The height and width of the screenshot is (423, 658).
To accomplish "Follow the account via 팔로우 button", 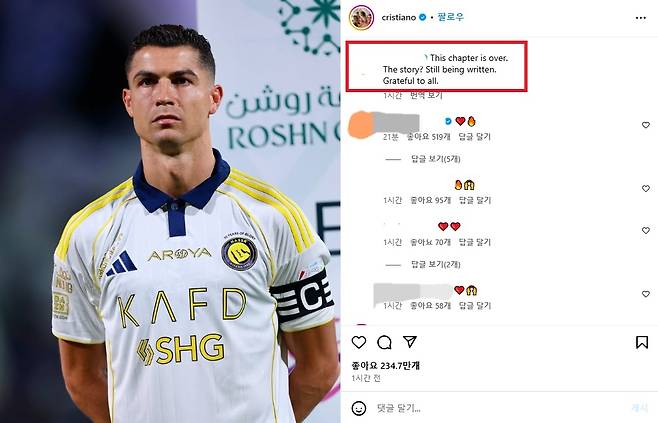I will (451, 17).
